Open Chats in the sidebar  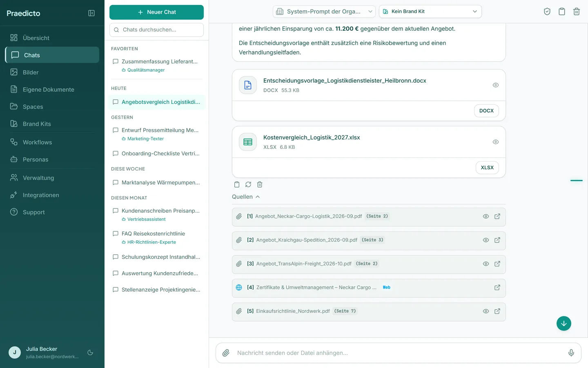[52, 55]
